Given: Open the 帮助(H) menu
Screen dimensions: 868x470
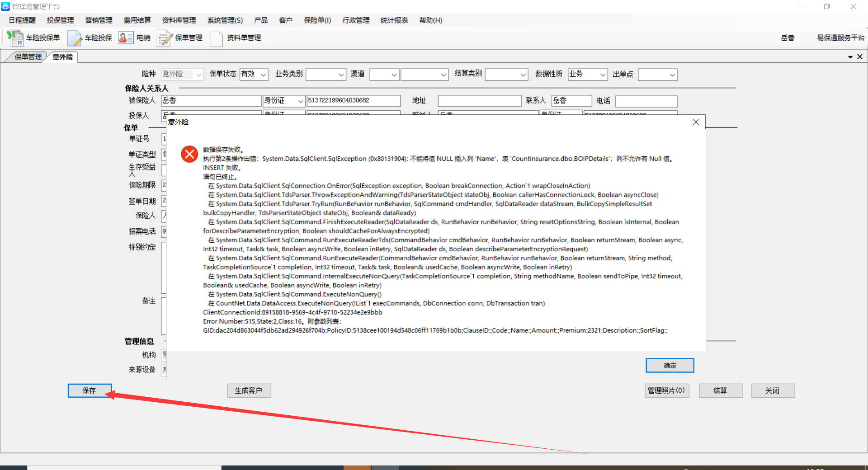Looking at the screenshot, I should (431, 20).
